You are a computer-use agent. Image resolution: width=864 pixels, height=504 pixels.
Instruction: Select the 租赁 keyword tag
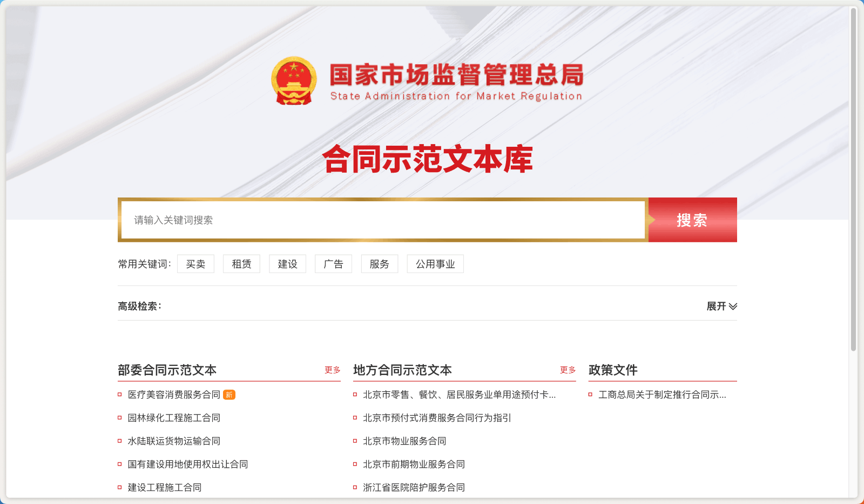pyautogui.click(x=241, y=264)
